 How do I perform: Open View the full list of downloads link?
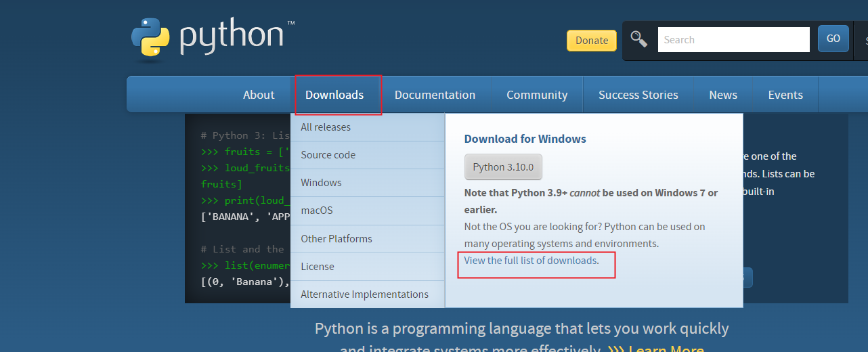[531, 261]
